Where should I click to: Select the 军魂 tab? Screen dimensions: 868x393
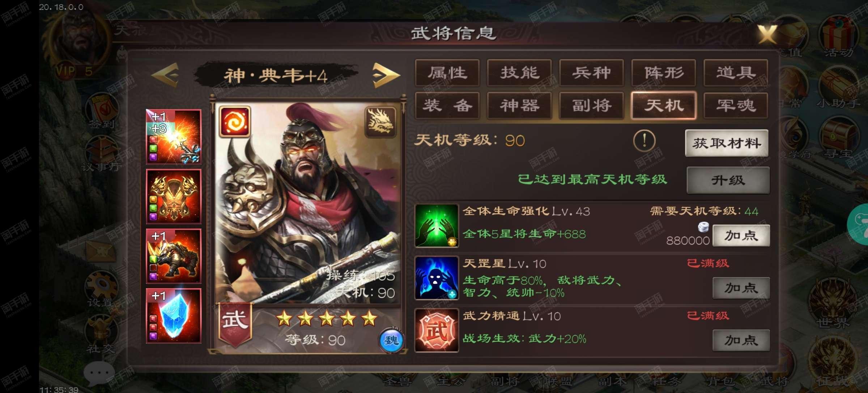pyautogui.click(x=736, y=105)
